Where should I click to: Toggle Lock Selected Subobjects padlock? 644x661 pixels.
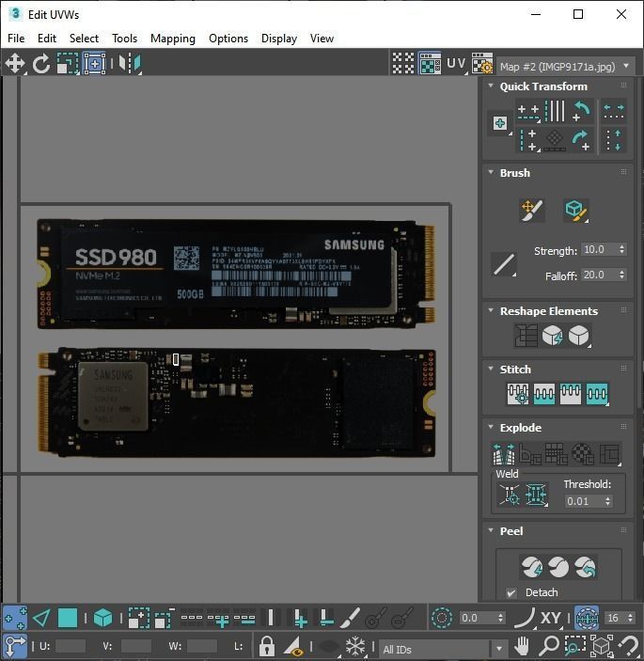[x=266, y=645]
